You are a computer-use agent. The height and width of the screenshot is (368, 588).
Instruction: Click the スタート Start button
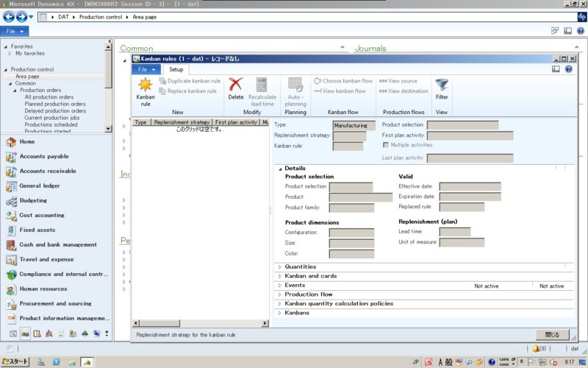point(15,361)
